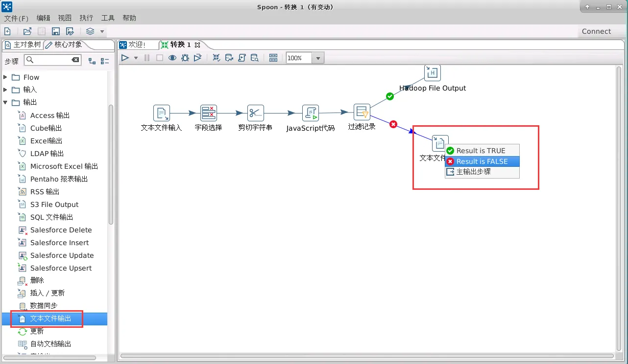The image size is (628, 364).
Task: Select the 剪切字符串 step on canvas
Action: point(255,113)
